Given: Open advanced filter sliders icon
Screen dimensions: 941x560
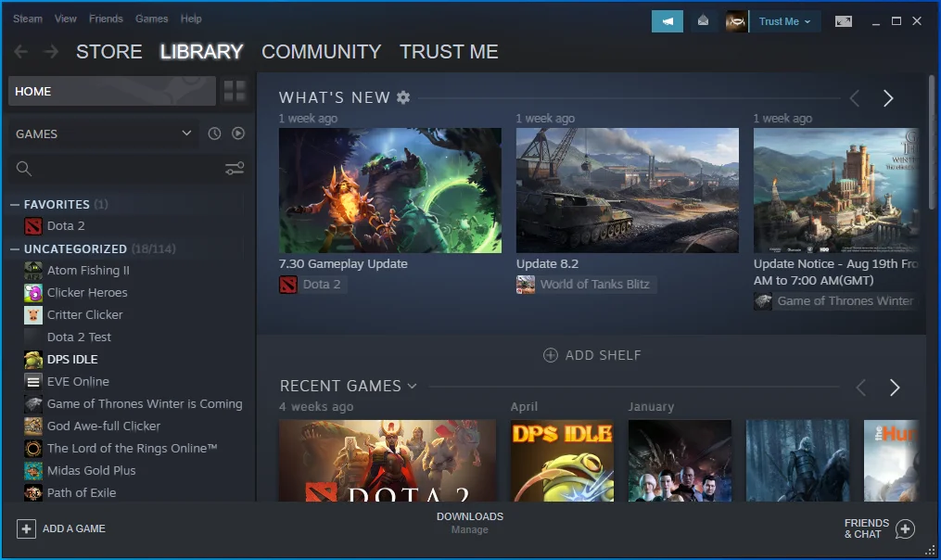Looking at the screenshot, I should 235,169.
